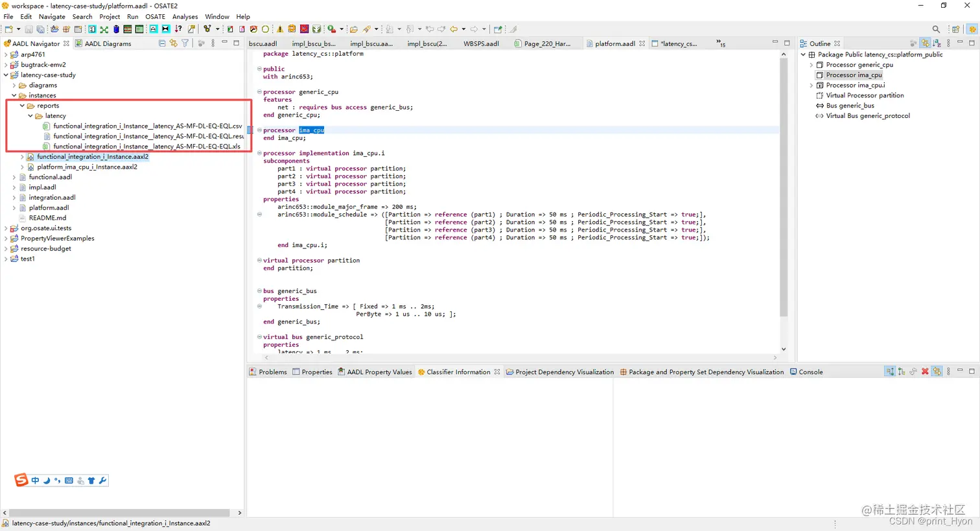The height and width of the screenshot is (531, 980).
Task: Click the forward navigation arrow in toolbar
Action: pyautogui.click(x=474, y=29)
